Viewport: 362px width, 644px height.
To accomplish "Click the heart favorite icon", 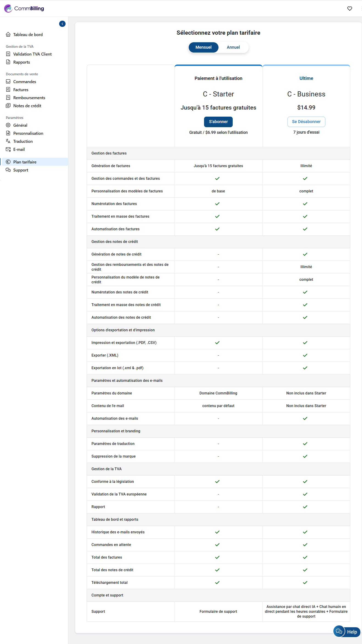I will point(350,8).
